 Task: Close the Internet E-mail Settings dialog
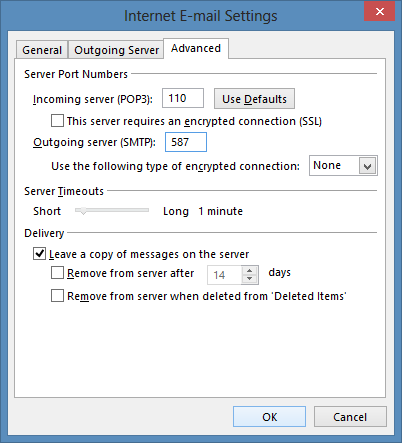(379, 12)
